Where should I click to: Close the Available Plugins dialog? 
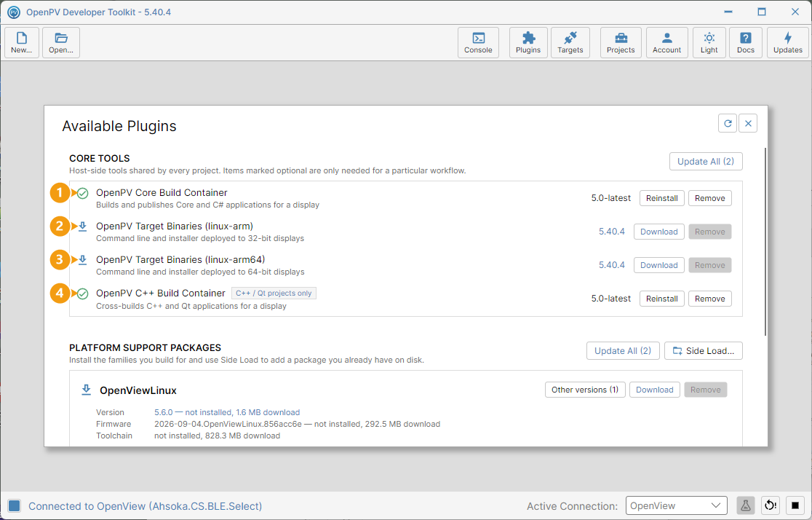[x=748, y=123]
